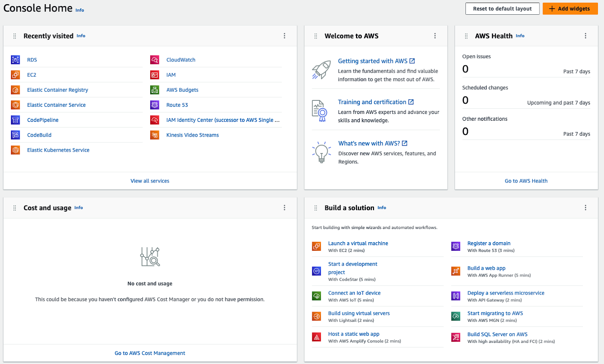
Task: Open the Cost and usage widget menu
Action: click(285, 207)
